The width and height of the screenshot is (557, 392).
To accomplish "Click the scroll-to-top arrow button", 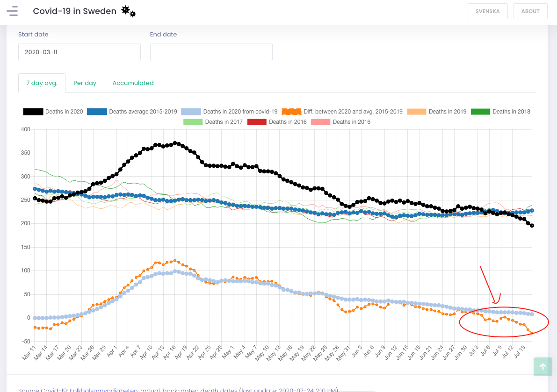I will click(543, 366).
